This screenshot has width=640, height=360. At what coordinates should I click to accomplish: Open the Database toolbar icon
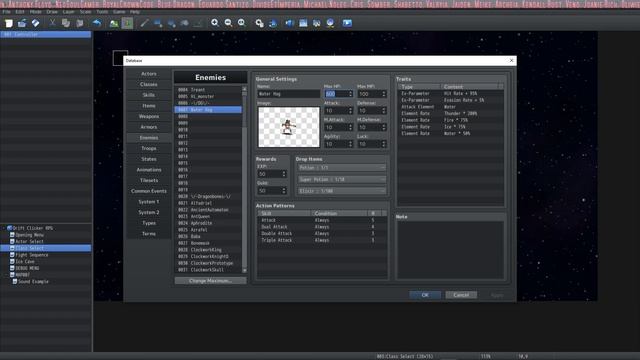259,23
